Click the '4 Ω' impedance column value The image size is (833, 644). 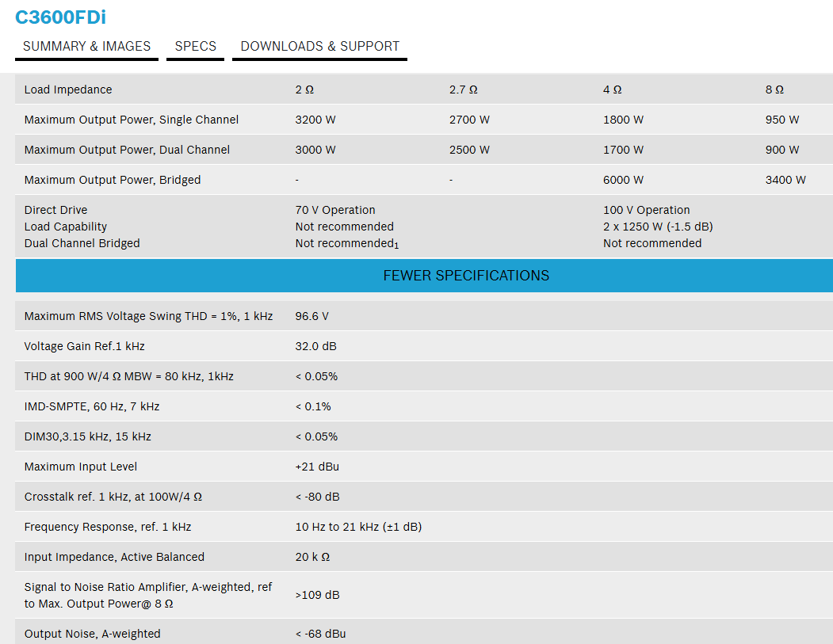click(612, 90)
